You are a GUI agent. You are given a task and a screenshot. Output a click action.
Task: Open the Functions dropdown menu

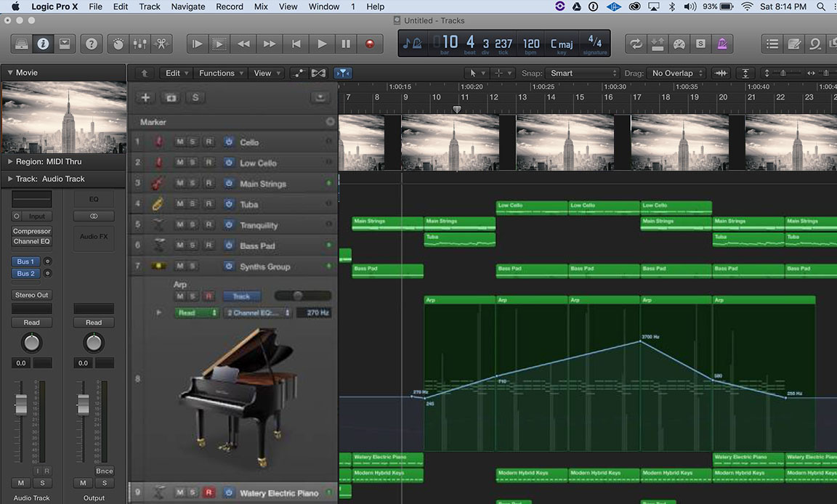pos(221,73)
